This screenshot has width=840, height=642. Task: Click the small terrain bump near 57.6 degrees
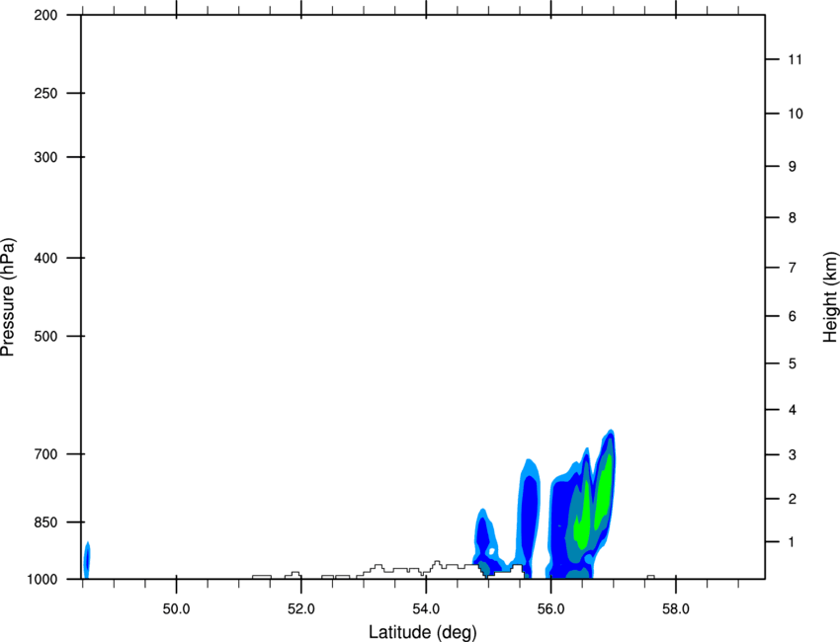650,577
